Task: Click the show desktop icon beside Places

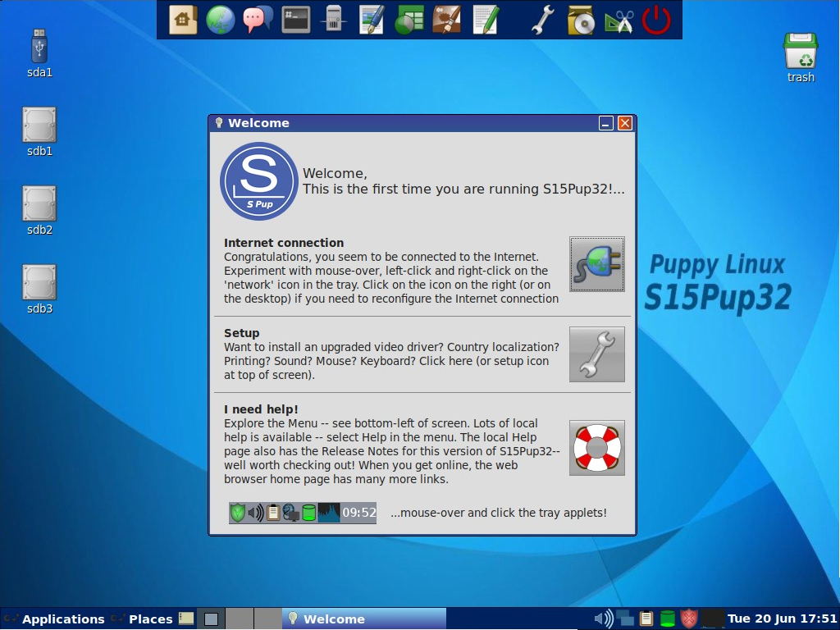Action: click(186, 619)
